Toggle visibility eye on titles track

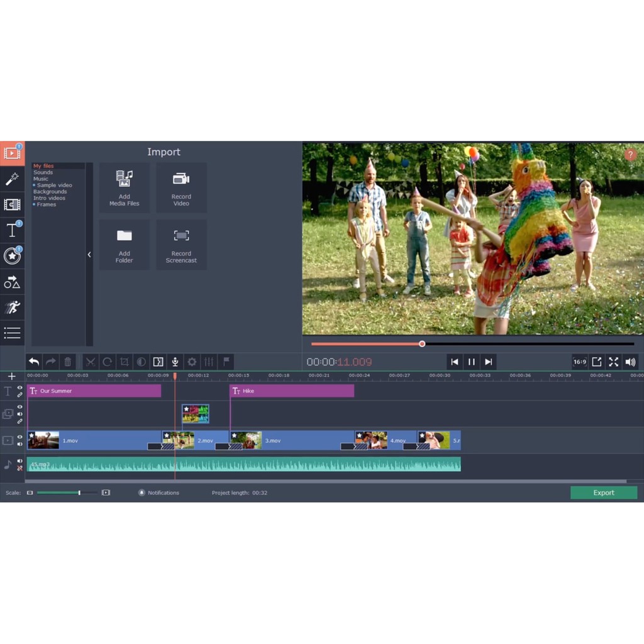19,388
